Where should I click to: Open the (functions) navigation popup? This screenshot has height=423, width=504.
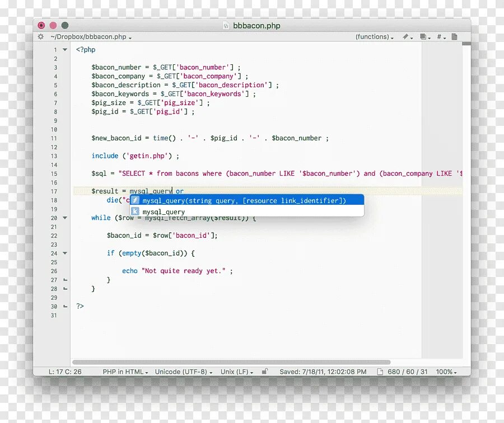pyautogui.click(x=375, y=37)
